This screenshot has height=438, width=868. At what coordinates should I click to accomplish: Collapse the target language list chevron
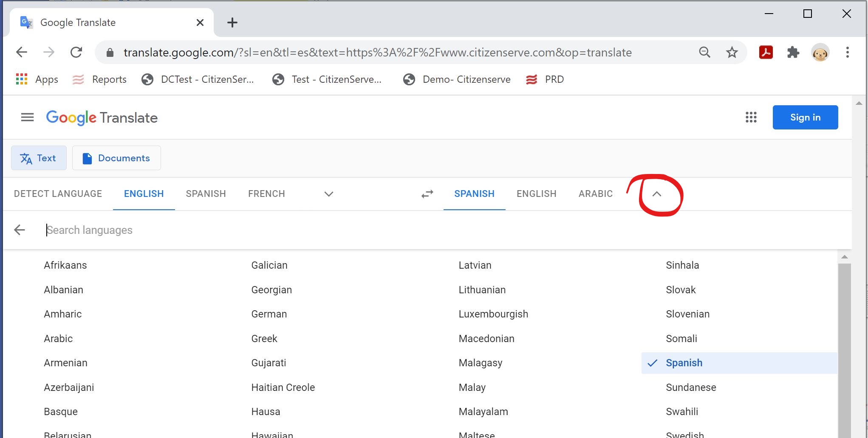pyautogui.click(x=656, y=194)
